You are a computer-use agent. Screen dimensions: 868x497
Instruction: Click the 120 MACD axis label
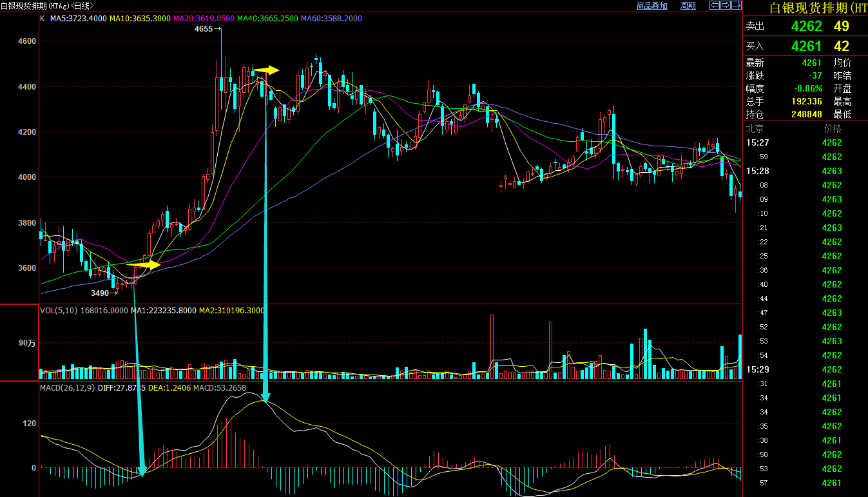(30, 424)
